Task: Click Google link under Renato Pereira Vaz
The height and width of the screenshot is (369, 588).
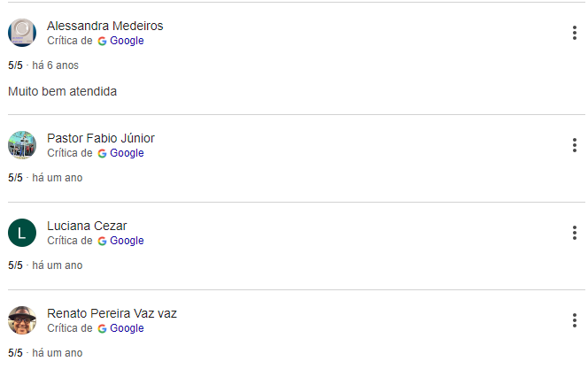Action: [x=127, y=328]
